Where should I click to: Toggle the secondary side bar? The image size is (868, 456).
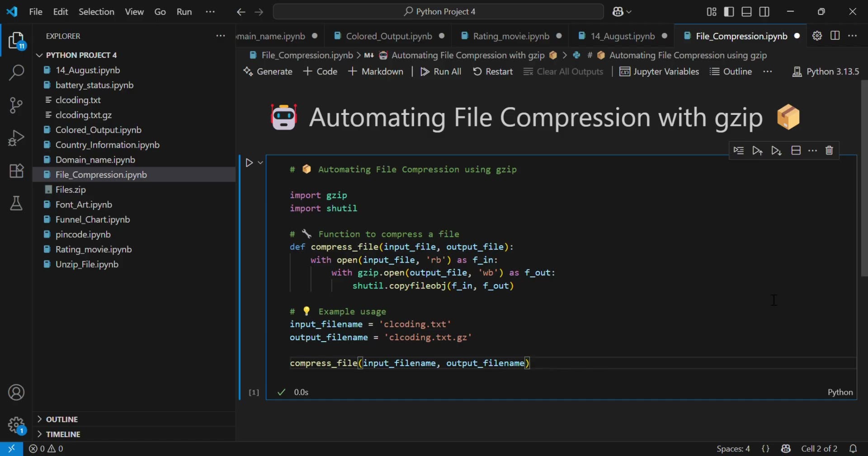point(764,12)
